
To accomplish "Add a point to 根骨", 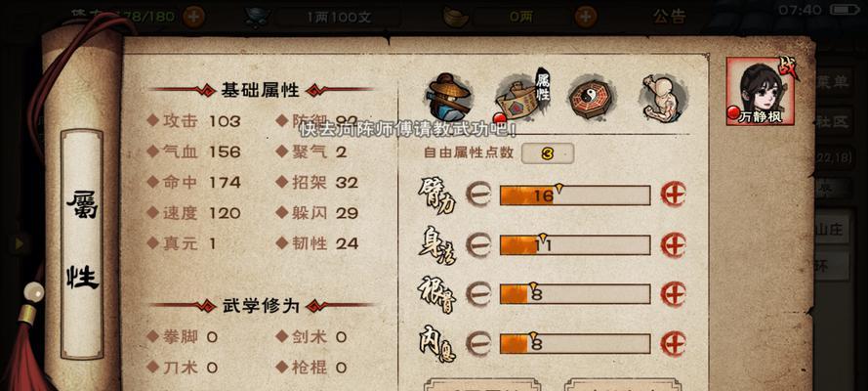I will [673, 294].
